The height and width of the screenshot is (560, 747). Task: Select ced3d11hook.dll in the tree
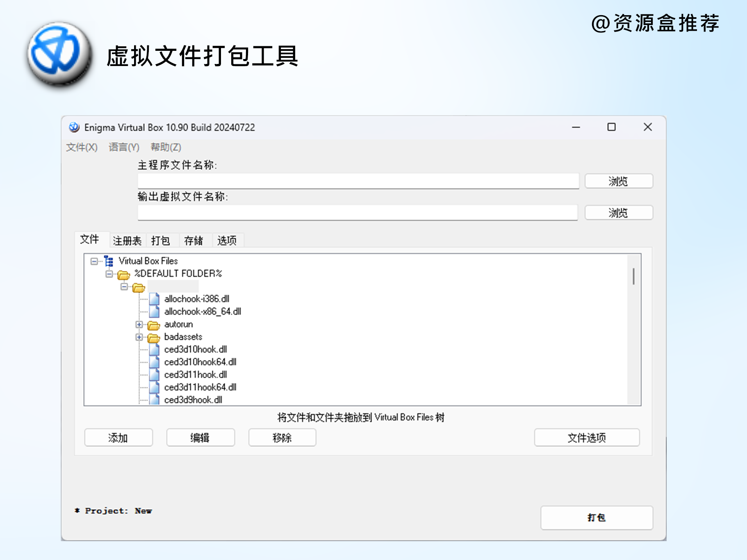(x=196, y=375)
